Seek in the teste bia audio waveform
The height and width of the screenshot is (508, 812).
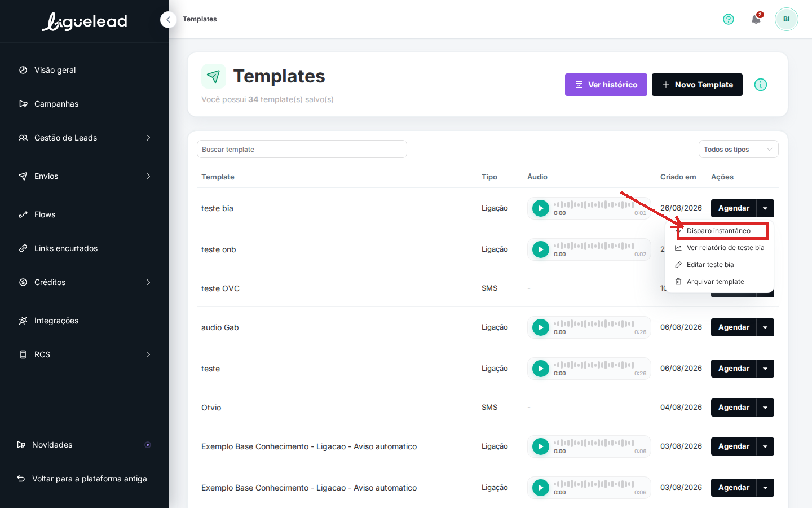(x=594, y=204)
